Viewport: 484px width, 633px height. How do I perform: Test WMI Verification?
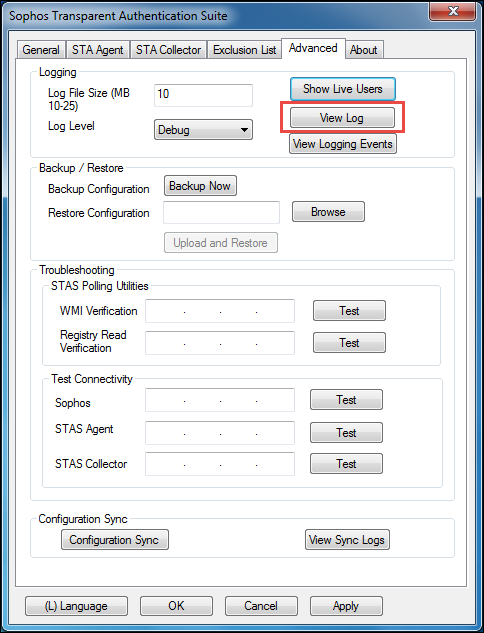pos(349,311)
